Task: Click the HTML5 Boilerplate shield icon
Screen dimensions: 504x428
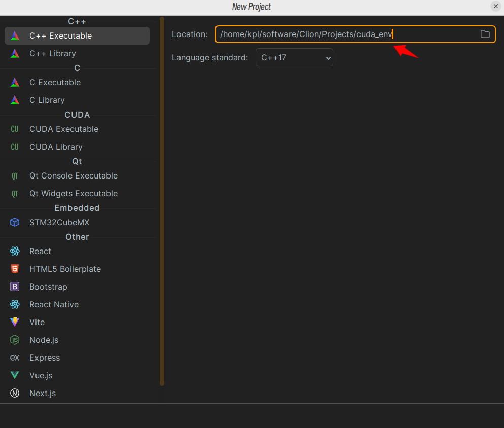Action: (x=15, y=269)
